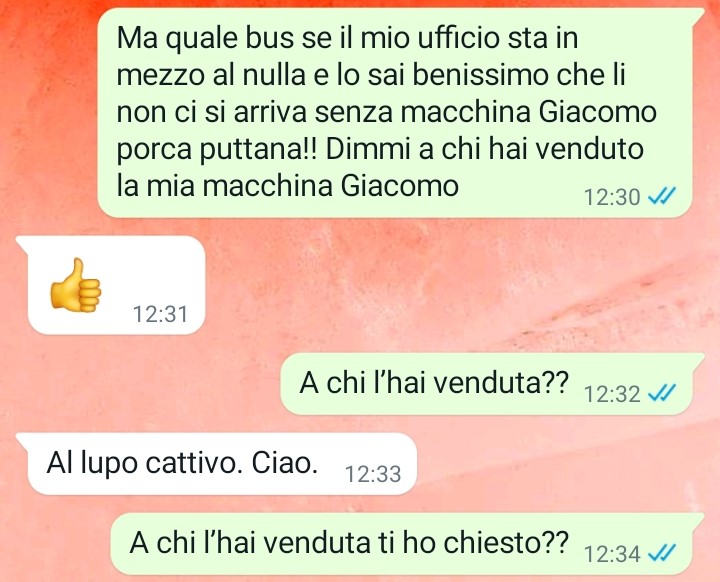Click 'Dimmi a chi hai venduto' text
The height and width of the screenshot is (582, 720).
[485, 149]
